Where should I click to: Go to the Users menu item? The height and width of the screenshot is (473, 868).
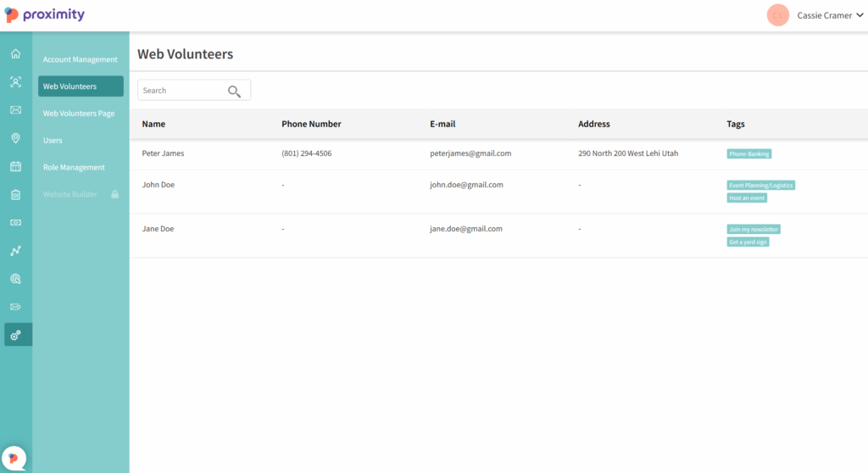click(53, 141)
